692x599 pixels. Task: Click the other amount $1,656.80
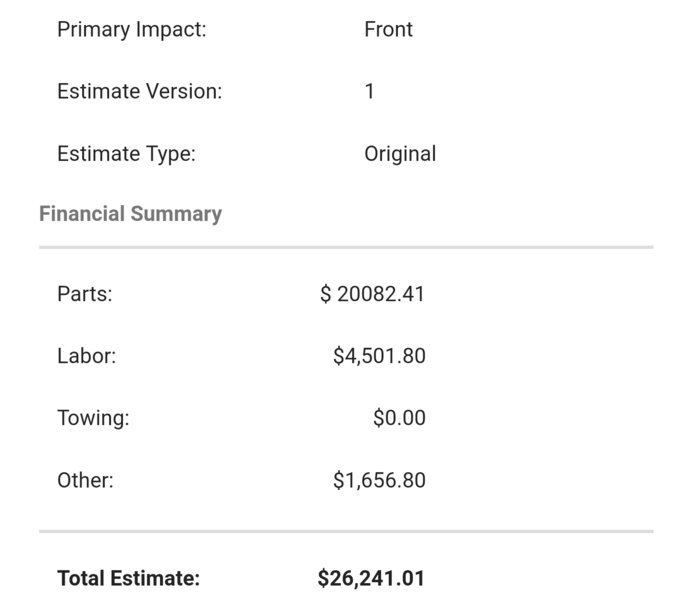(x=380, y=480)
